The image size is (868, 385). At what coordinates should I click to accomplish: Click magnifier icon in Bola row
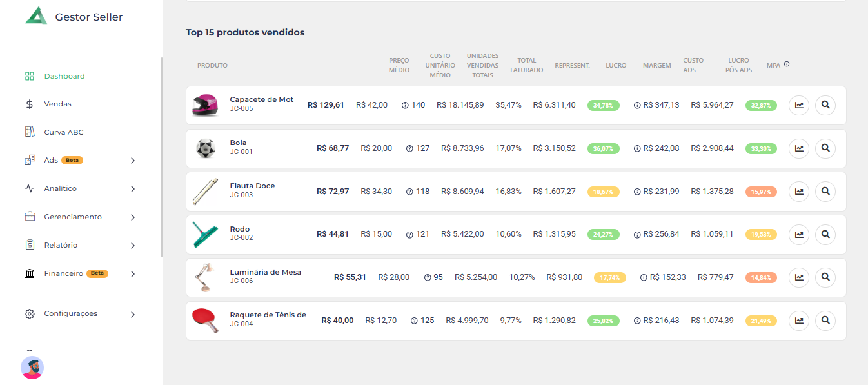(825, 148)
